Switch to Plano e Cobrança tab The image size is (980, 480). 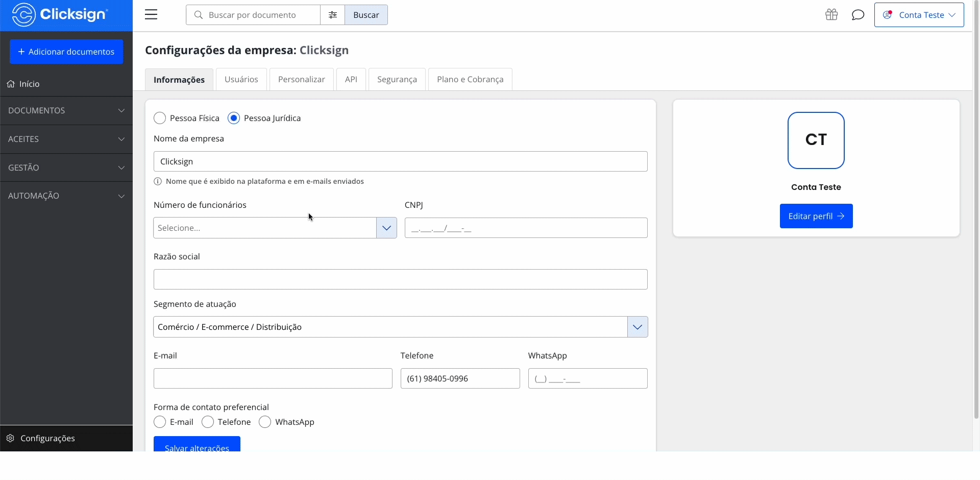pos(470,79)
